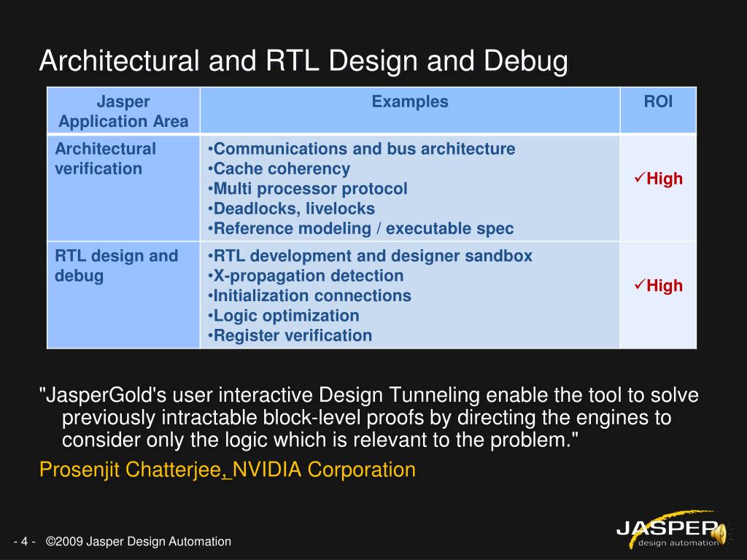This screenshot has height=560, width=747.
Task: Select the 'Jasper Application Area' header cell
Action: [123, 111]
